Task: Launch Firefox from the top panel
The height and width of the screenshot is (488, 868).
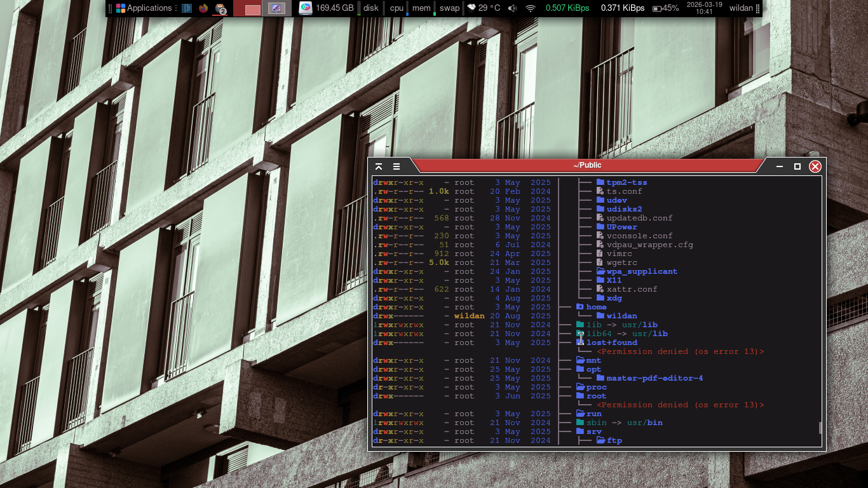Action: click(x=203, y=8)
